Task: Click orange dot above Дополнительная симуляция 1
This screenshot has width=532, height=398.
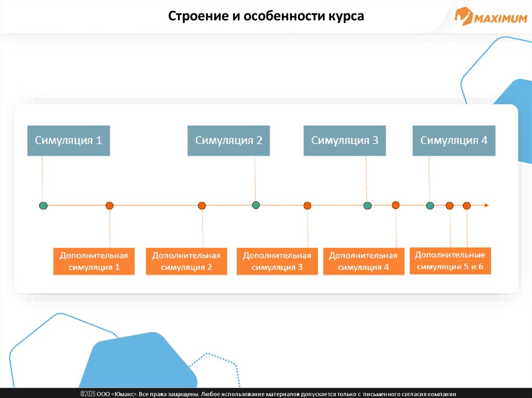Action: click(x=110, y=205)
